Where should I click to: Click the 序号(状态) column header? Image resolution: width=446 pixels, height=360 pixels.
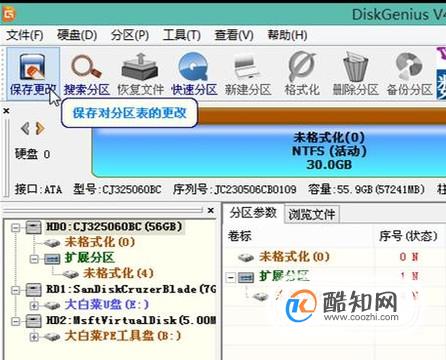pyautogui.click(x=408, y=236)
